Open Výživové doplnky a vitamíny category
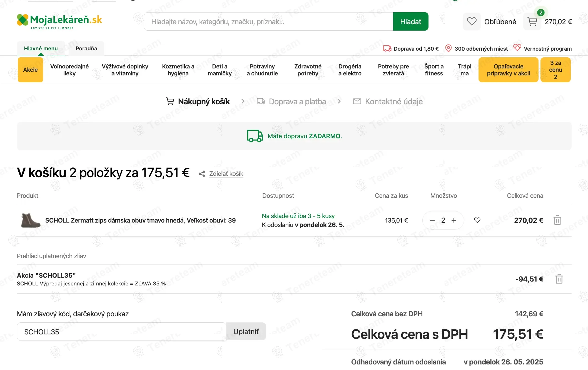 point(125,70)
